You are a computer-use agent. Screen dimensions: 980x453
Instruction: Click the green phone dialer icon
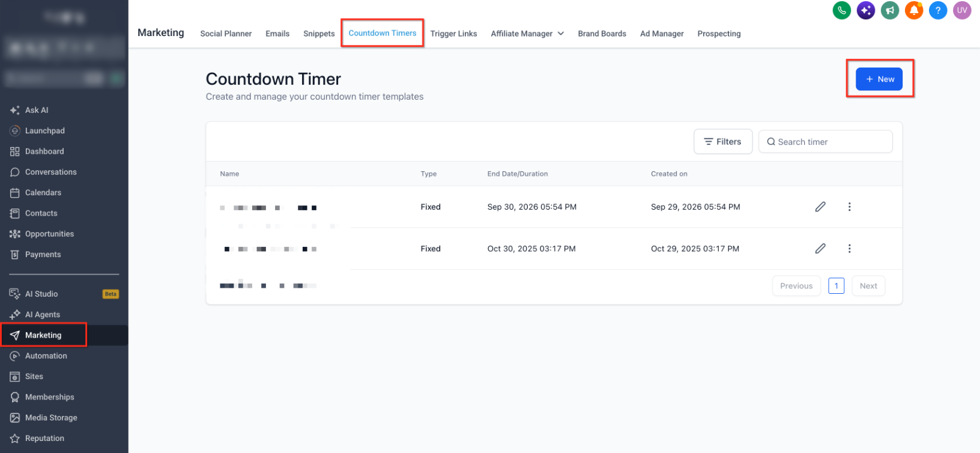click(841, 10)
